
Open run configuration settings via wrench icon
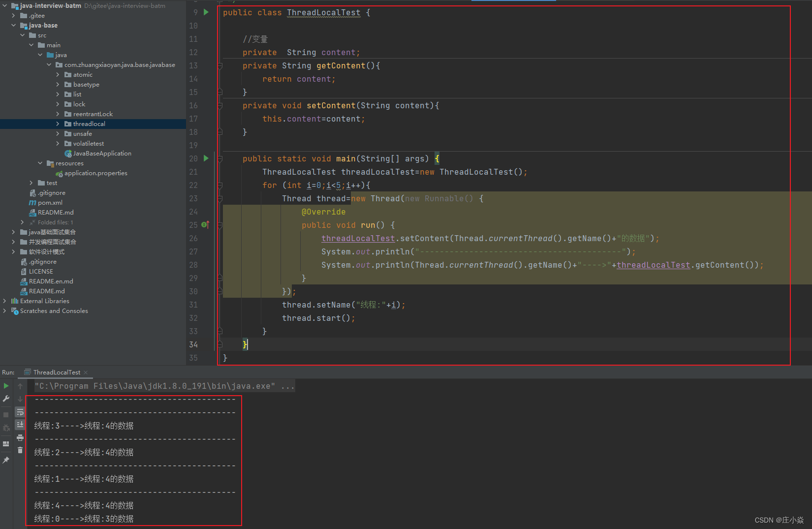pyautogui.click(x=6, y=398)
